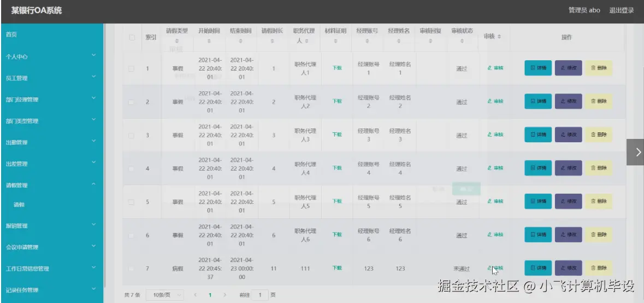Click 审核 edit icon link in row 3
This screenshot has height=303, width=644.
click(495, 135)
